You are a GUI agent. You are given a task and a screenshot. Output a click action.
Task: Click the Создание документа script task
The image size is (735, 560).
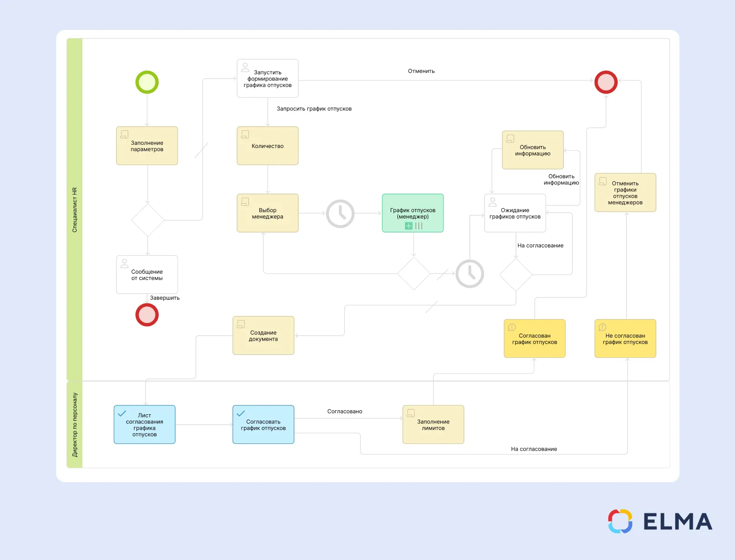(263, 336)
